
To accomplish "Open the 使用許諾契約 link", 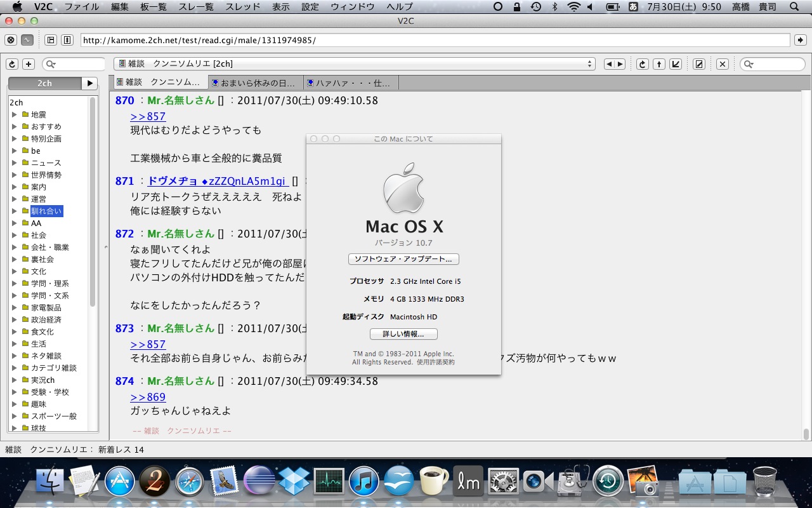I will [x=436, y=362].
